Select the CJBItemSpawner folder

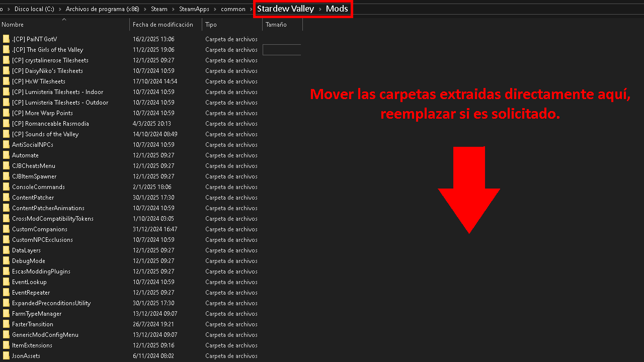click(x=34, y=176)
